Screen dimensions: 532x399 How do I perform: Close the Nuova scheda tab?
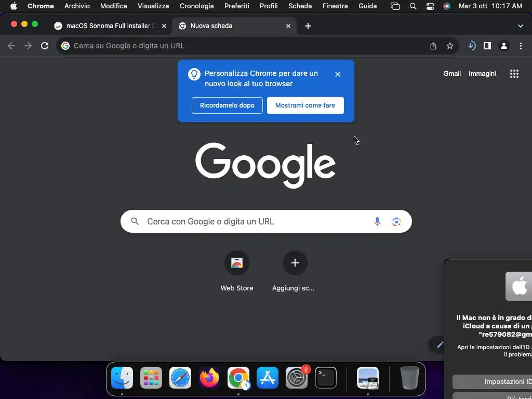click(288, 26)
